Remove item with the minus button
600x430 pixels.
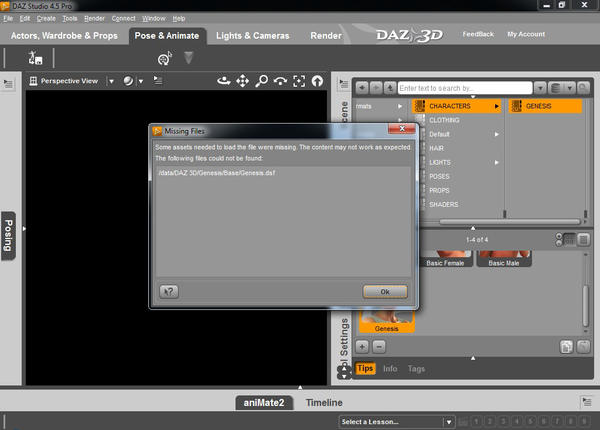pyautogui.click(x=379, y=347)
